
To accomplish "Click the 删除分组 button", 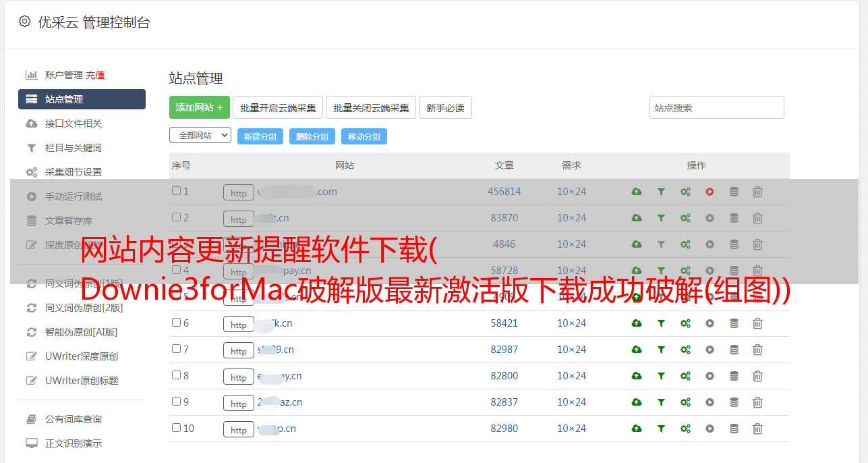I will [x=312, y=136].
